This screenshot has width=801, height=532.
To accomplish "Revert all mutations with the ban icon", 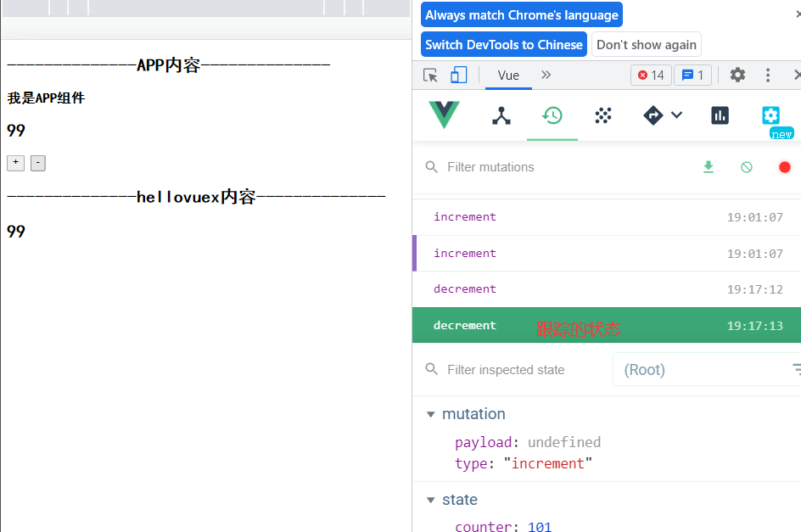I will pos(746,167).
